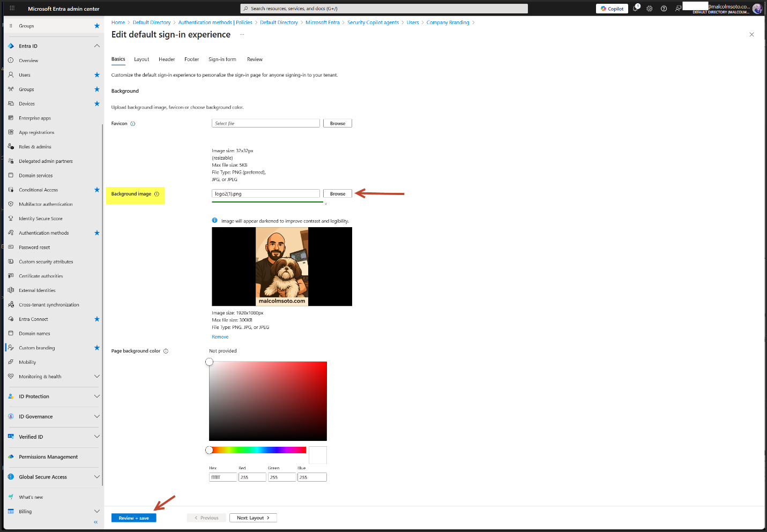Click the info icon beside Favicon
Viewport: 767px width, 532px height.
[133, 124]
